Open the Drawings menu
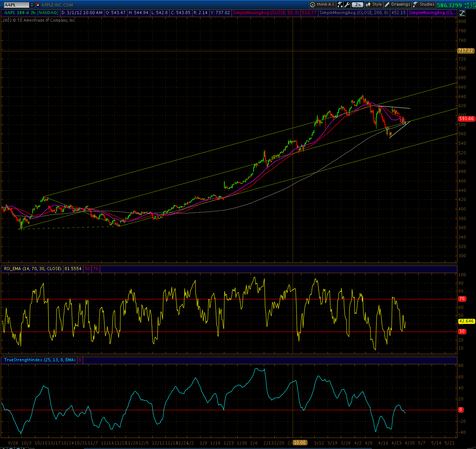The height and width of the screenshot is (449, 476). pyautogui.click(x=397, y=5)
